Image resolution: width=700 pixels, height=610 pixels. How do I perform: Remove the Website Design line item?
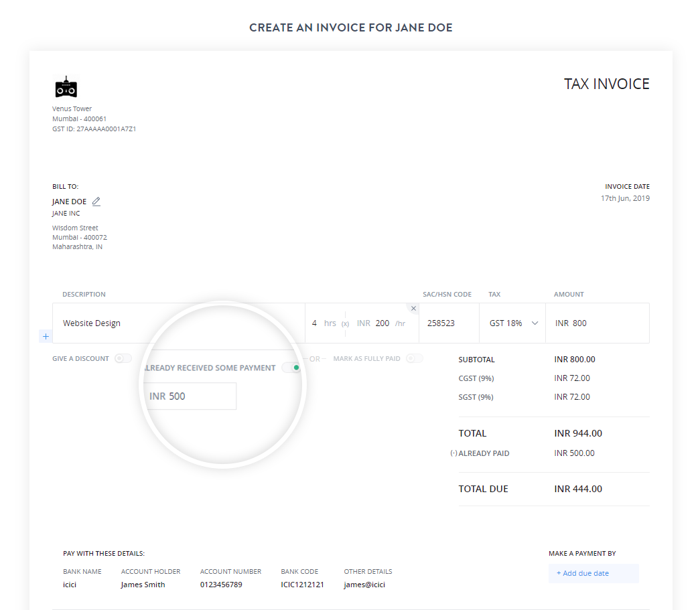click(413, 309)
